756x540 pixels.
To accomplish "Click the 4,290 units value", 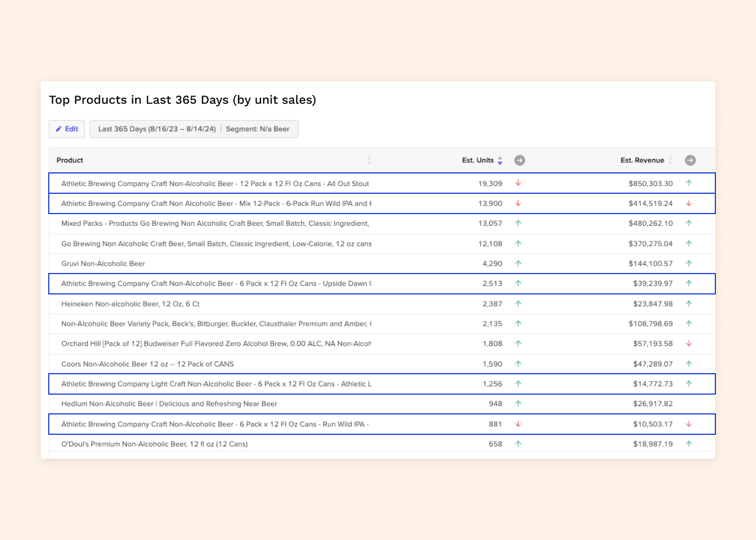I will (492, 263).
